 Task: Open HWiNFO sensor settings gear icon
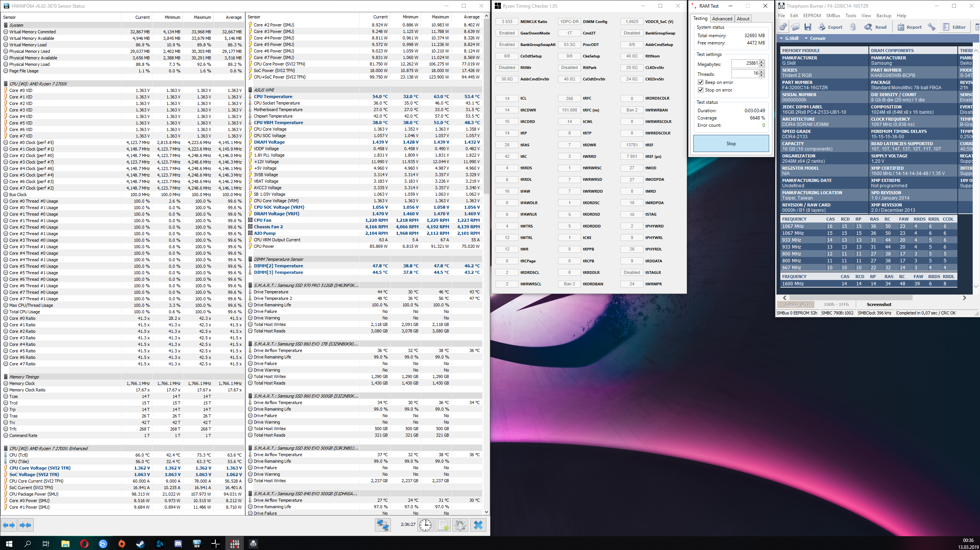pyautogui.click(x=460, y=525)
